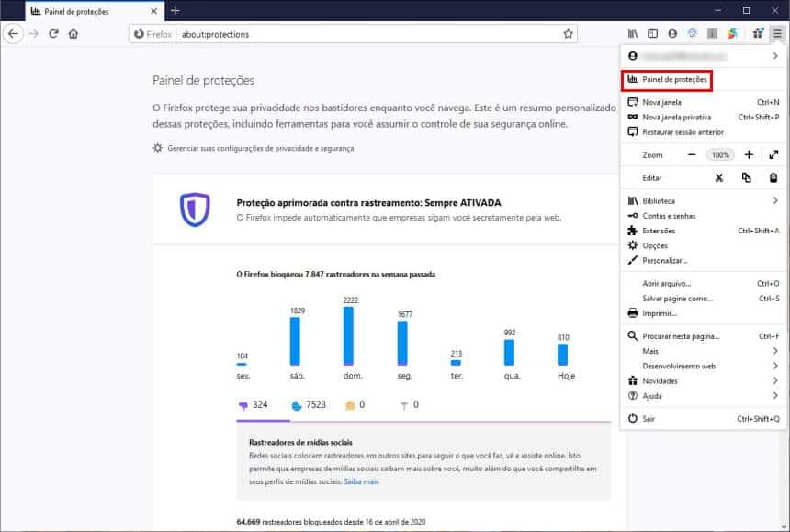Select Restaurar sessão anterior
790x532 pixels.
704,132
